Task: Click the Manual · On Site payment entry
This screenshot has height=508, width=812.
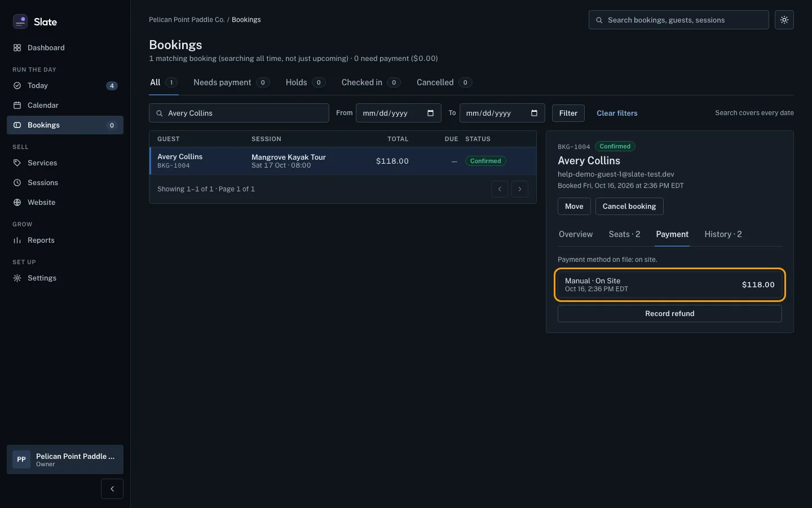Action: (670, 284)
